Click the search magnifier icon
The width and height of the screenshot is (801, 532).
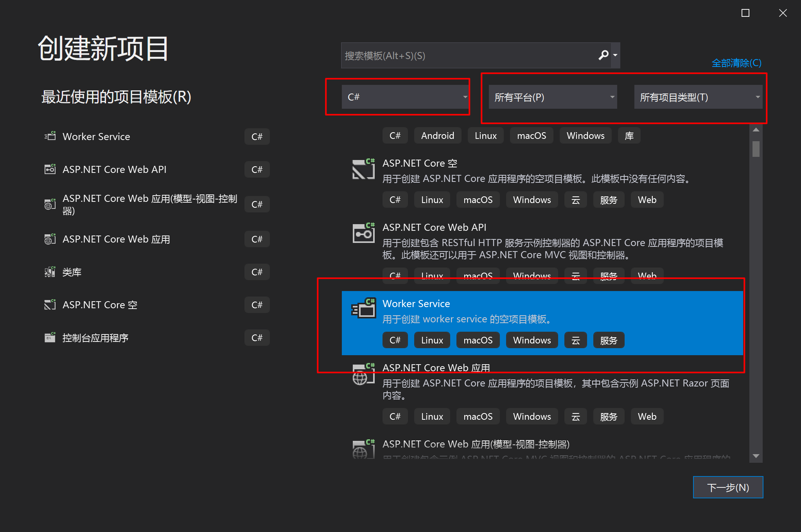click(x=603, y=55)
